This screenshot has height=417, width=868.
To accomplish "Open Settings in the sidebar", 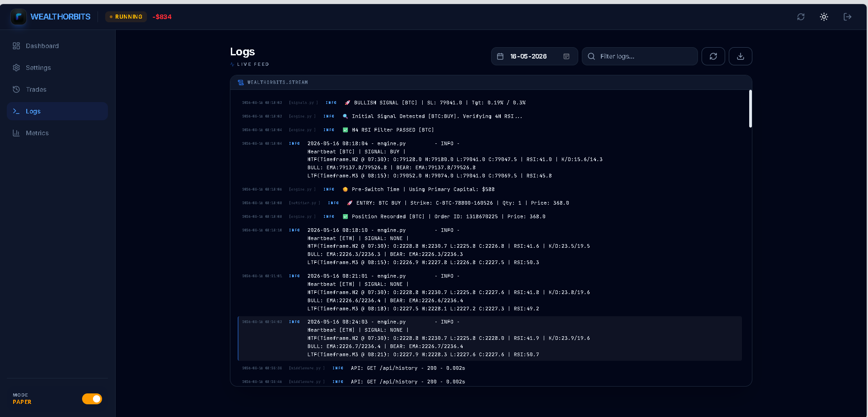I will click(57, 68).
